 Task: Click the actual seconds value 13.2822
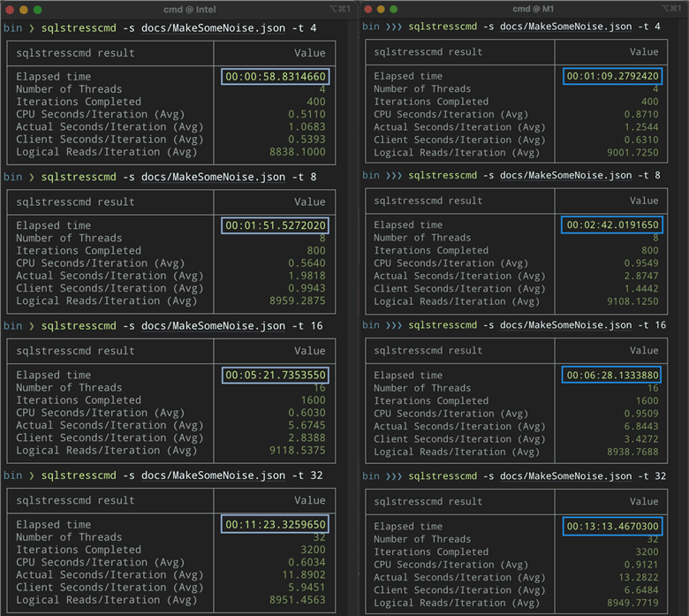pos(639,577)
